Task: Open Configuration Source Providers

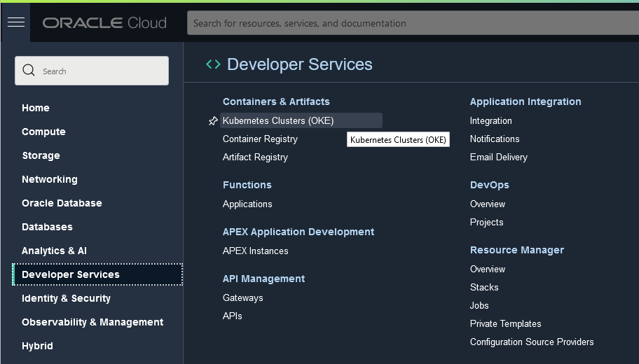Action: [532, 342]
